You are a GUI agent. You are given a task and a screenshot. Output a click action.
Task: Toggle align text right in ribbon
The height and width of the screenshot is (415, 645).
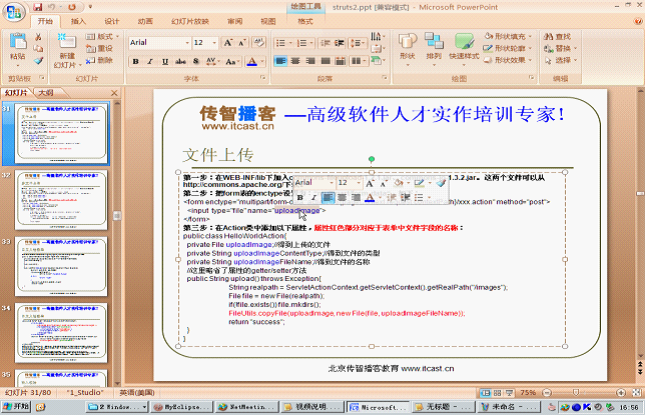tap(311, 61)
